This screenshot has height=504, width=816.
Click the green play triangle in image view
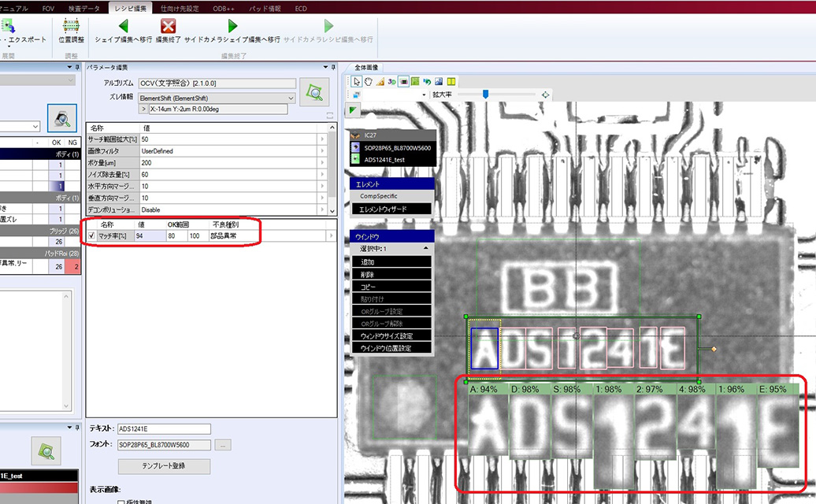[354, 109]
